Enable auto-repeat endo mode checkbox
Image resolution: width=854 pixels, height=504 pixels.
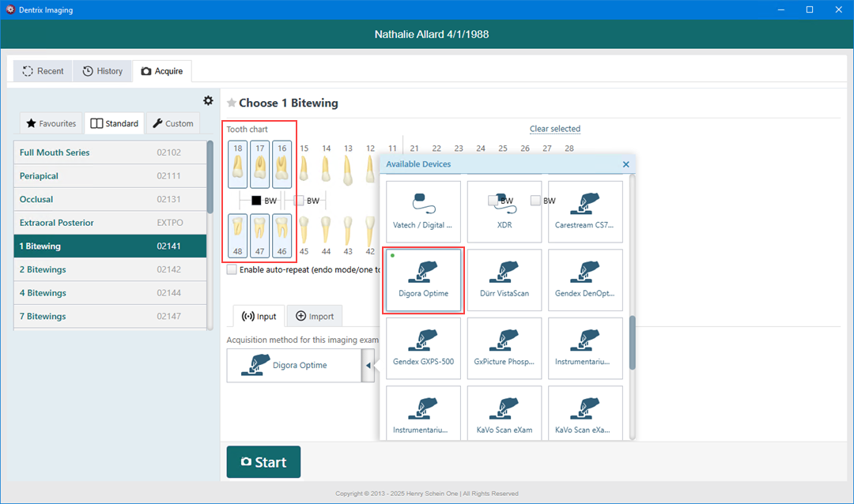tap(232, 269)
